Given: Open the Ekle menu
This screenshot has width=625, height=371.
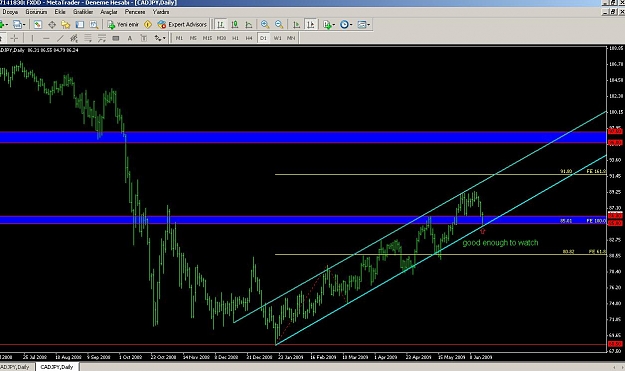Looking at the screenshot, I should [60, 12].
